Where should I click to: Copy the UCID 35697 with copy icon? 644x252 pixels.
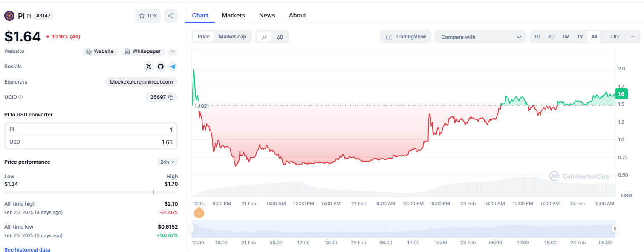click(x=171, y=97)
